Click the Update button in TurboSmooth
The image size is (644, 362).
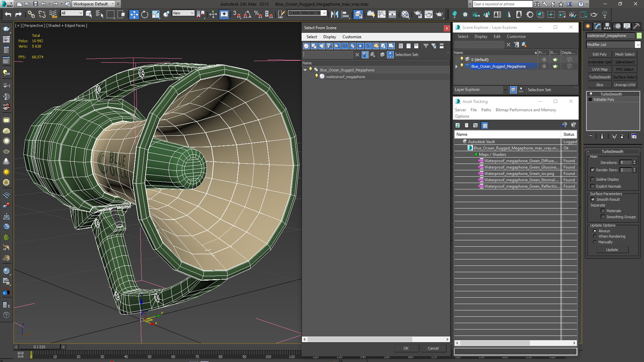tap(612, 250)
